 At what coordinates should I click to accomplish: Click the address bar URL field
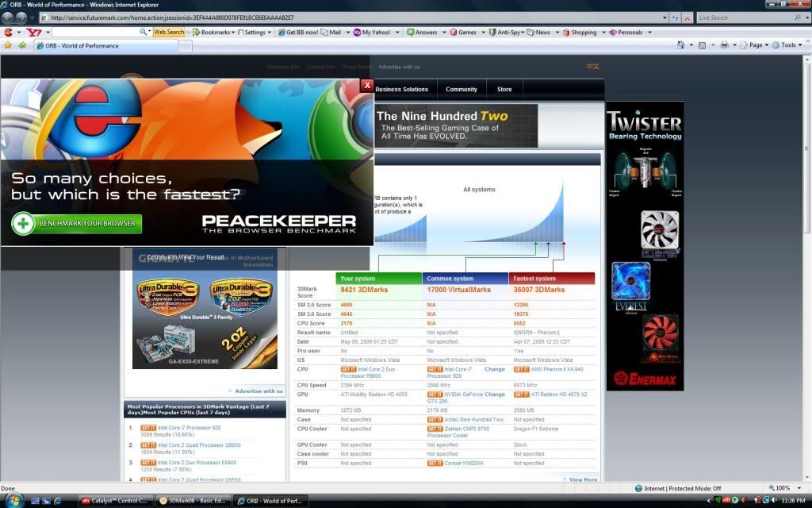tap(351, 17)
